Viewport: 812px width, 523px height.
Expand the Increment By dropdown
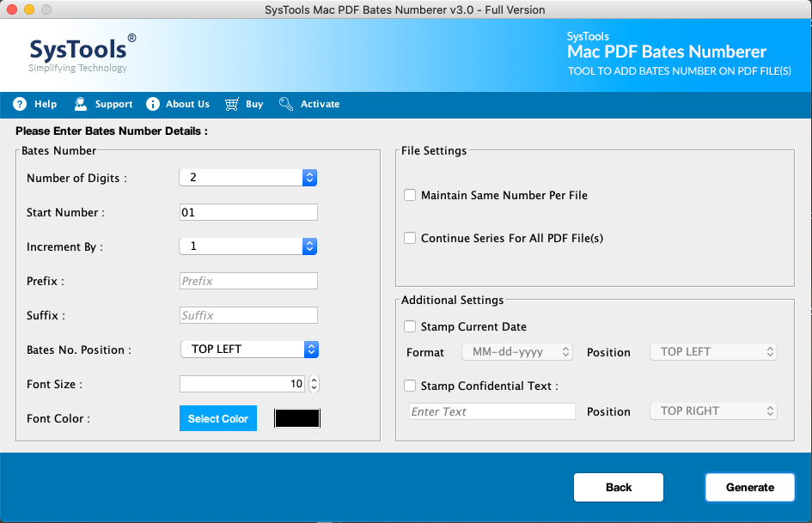pyautogui.click(x=248, y=246)
